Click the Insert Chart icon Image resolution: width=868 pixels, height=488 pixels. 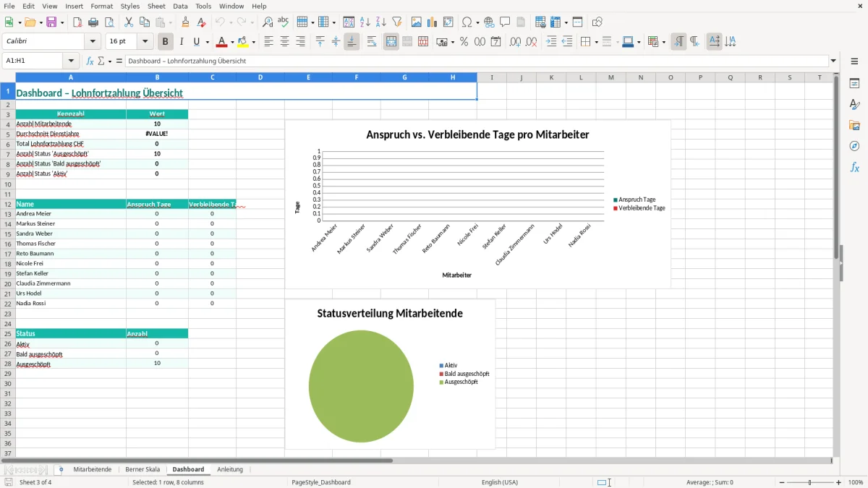(433, 22)
